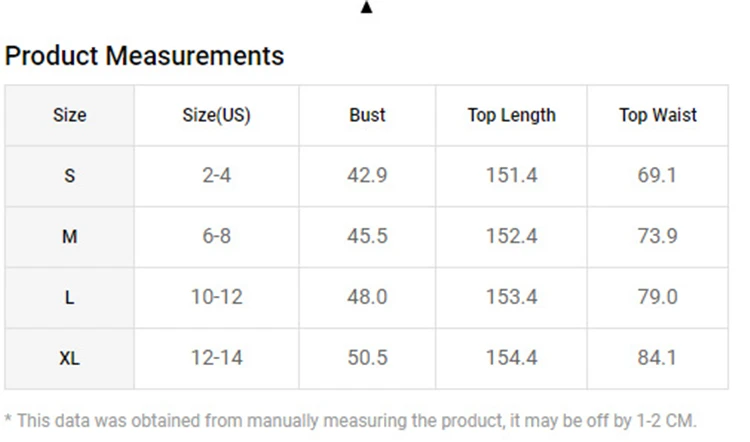Click the 152.4 top length value

click(511, 236)
